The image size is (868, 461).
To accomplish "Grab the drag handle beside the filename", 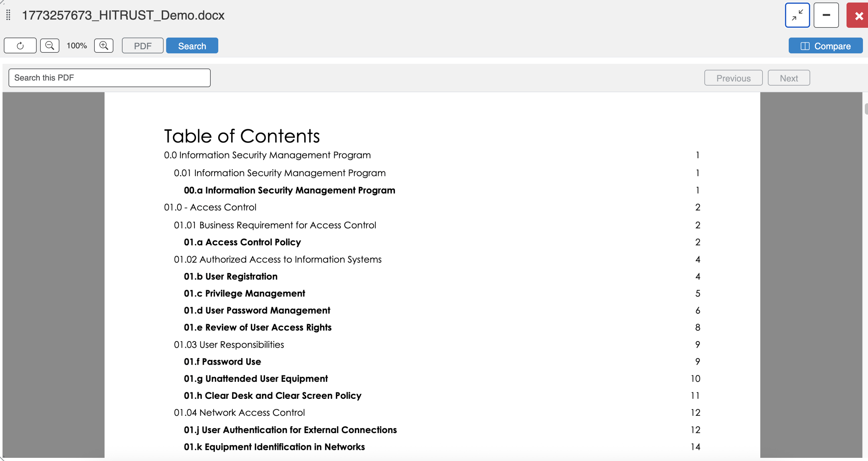I will [9, 15].
